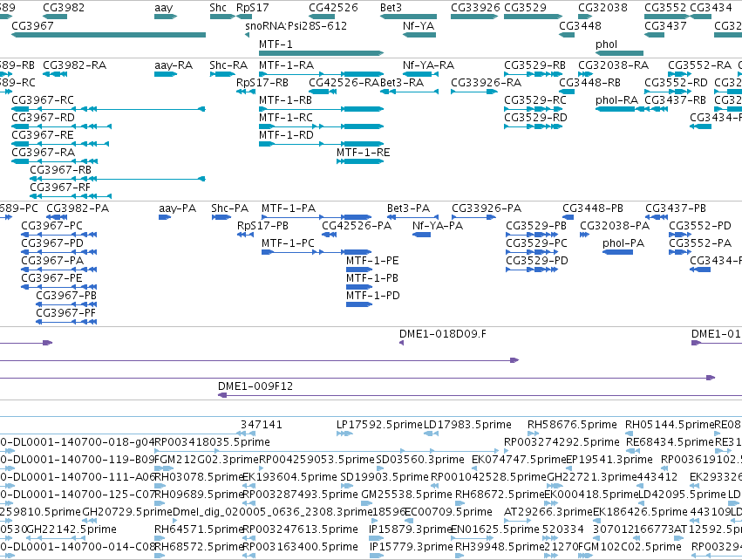The height and width of the screenshot is (560, 742).
Task: Click transcript CG3529-RB label
Action: (534, 65)
